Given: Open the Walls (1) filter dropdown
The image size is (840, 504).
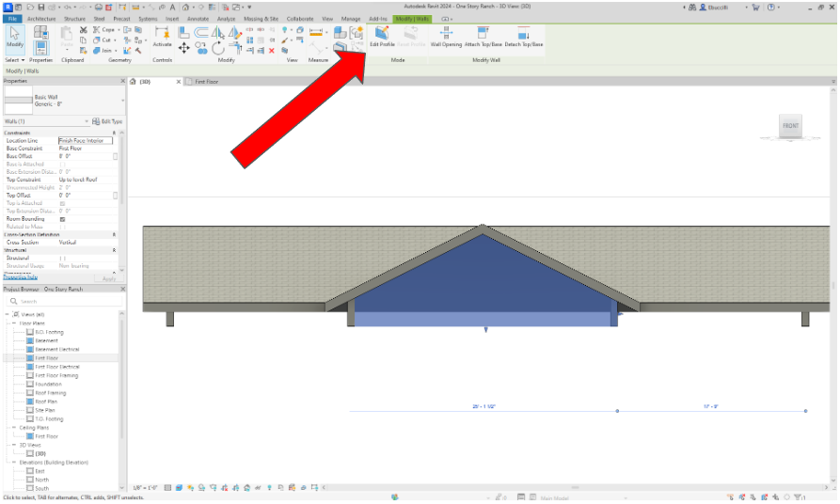Looking at the screenshot, I should click(87, 121).
